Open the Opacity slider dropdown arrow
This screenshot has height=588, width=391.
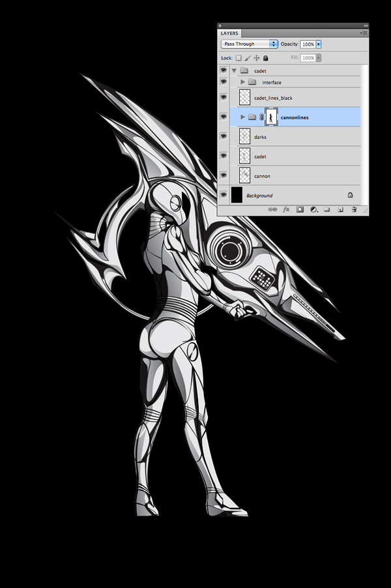pos(319,44)
